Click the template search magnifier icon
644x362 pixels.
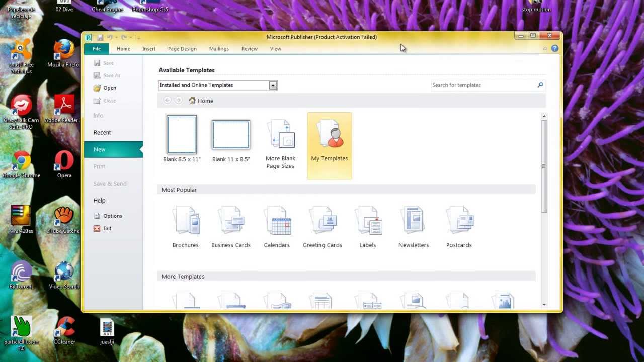[540, 85]
